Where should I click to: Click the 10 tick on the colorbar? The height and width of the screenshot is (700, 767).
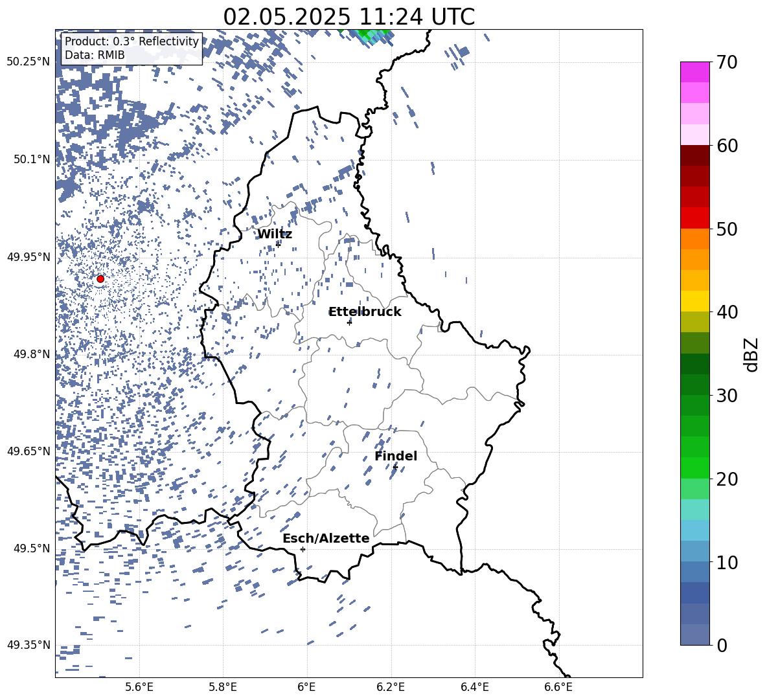click(x=727, y=562)
